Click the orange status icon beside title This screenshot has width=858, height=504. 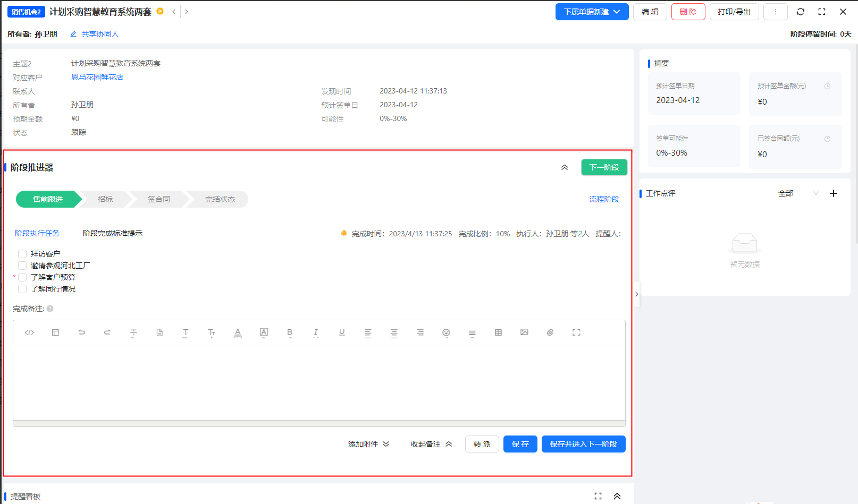(x=160, y=11)
